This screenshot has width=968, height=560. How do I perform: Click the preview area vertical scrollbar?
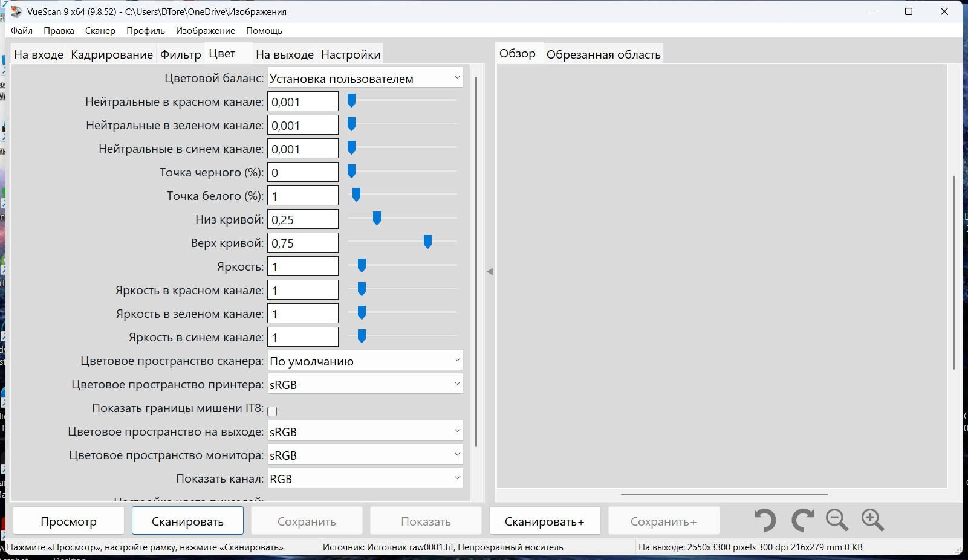click(x=954, y=273)
